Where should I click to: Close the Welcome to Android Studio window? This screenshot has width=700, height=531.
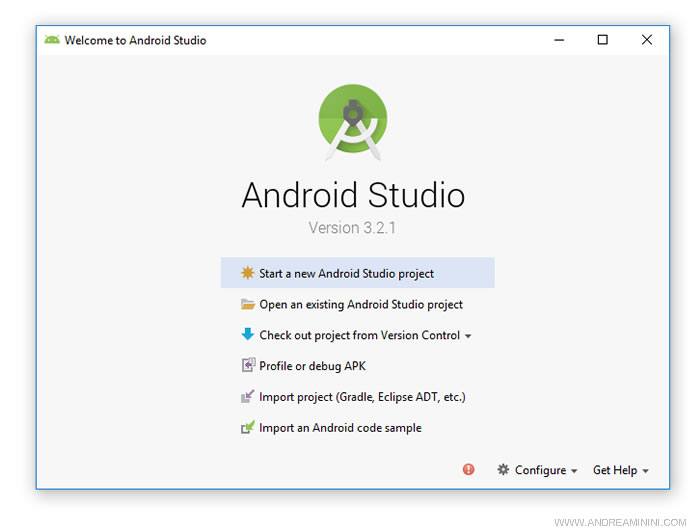[x=646, y=40]
